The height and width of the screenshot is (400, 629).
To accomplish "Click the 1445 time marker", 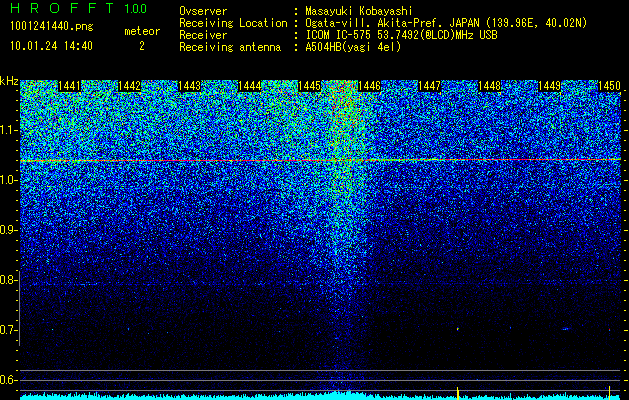I will 309,86.
